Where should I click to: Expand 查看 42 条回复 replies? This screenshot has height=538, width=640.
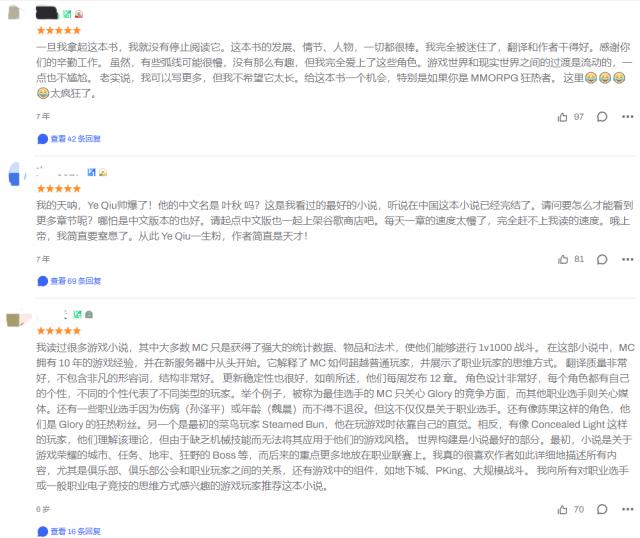pyautogui.click(x=69, y=139)
